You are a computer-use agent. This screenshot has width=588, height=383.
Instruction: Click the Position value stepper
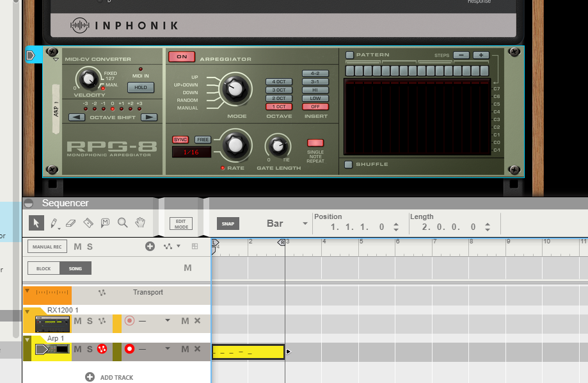[396, 227]
